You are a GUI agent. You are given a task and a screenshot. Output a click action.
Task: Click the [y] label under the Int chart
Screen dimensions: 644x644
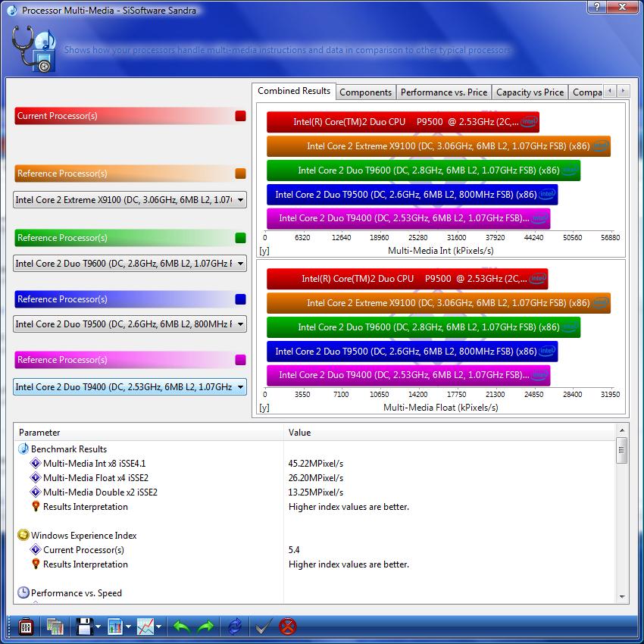coord(264,251)
